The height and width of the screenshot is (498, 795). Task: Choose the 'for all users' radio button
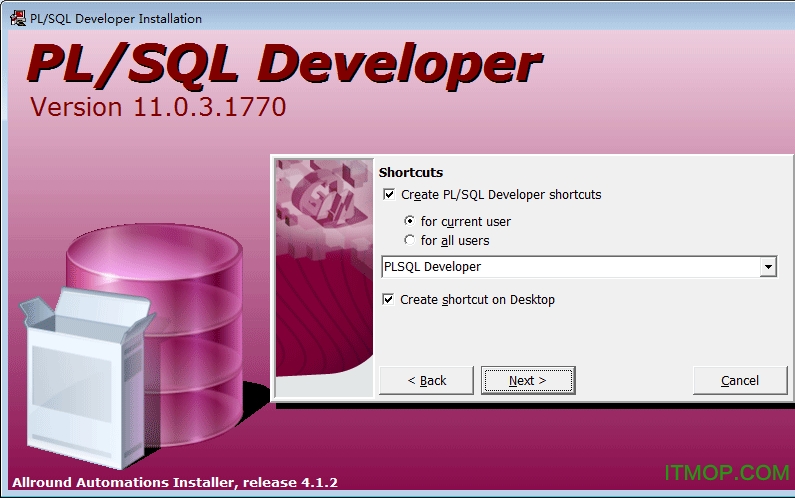tap(409, 241)
